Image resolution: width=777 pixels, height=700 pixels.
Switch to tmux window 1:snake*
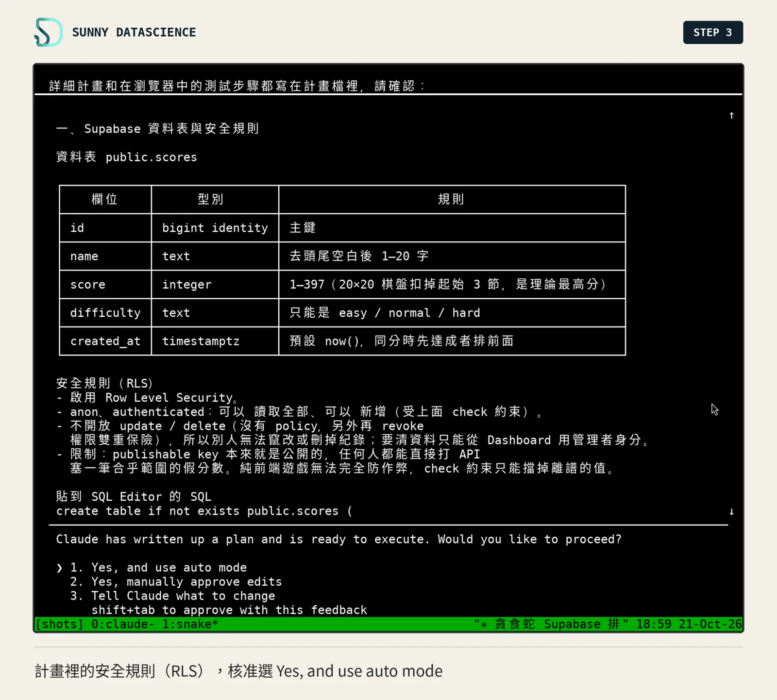(x=190, y=624)
